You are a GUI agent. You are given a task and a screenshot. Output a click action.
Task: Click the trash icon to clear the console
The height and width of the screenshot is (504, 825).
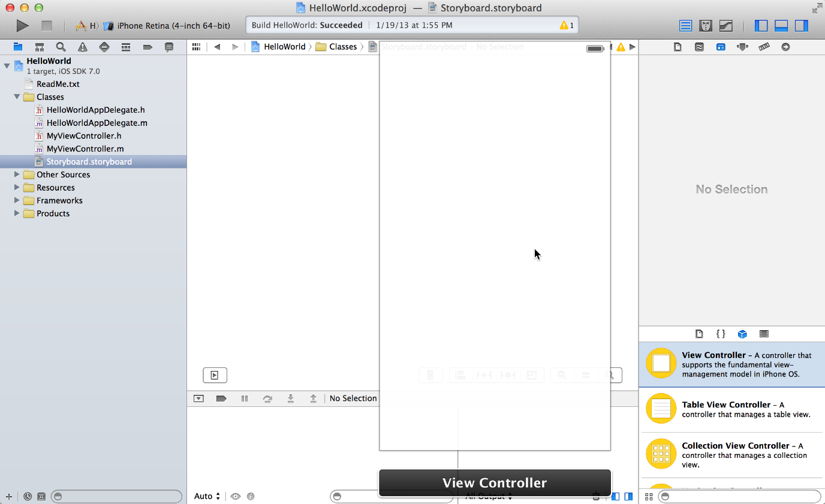click(596, 496)
